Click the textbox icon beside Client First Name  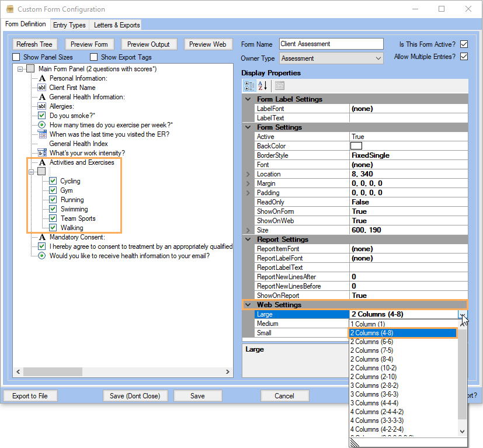42,88
